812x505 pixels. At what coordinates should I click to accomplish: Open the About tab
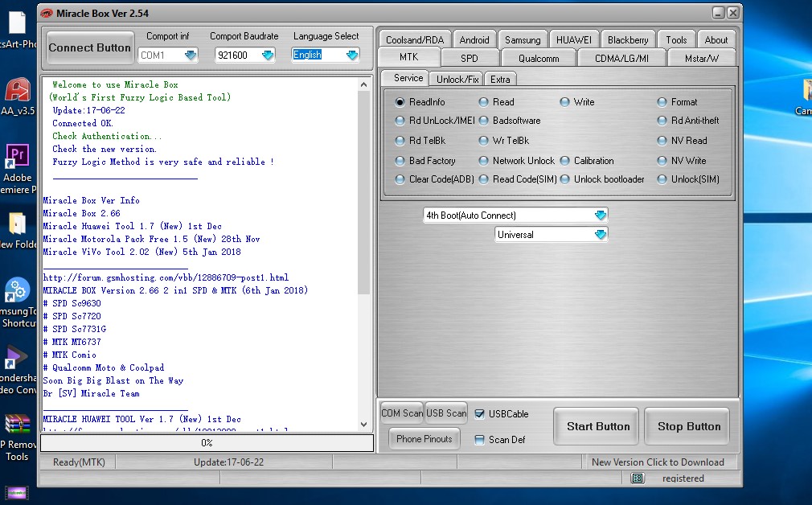[x=716, y=40]
